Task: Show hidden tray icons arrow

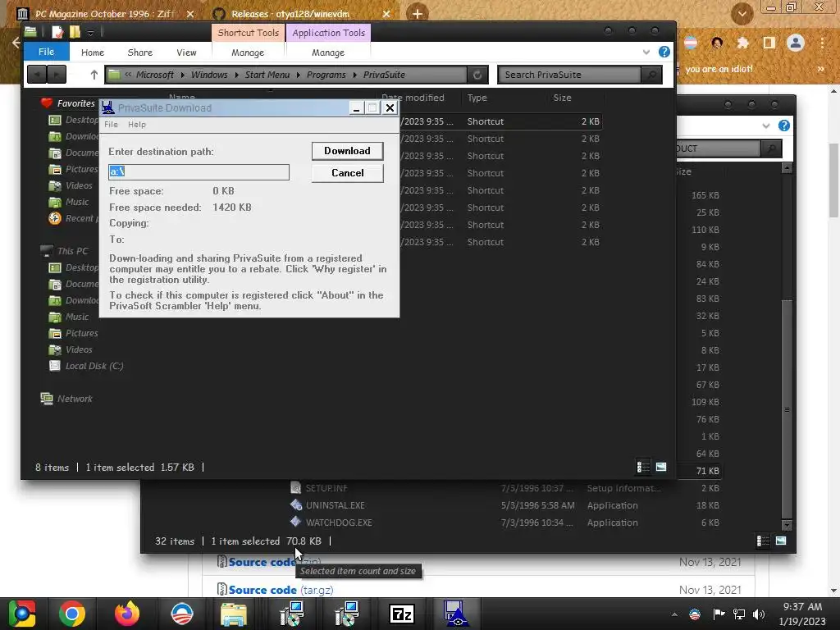Action: [674, 614]
